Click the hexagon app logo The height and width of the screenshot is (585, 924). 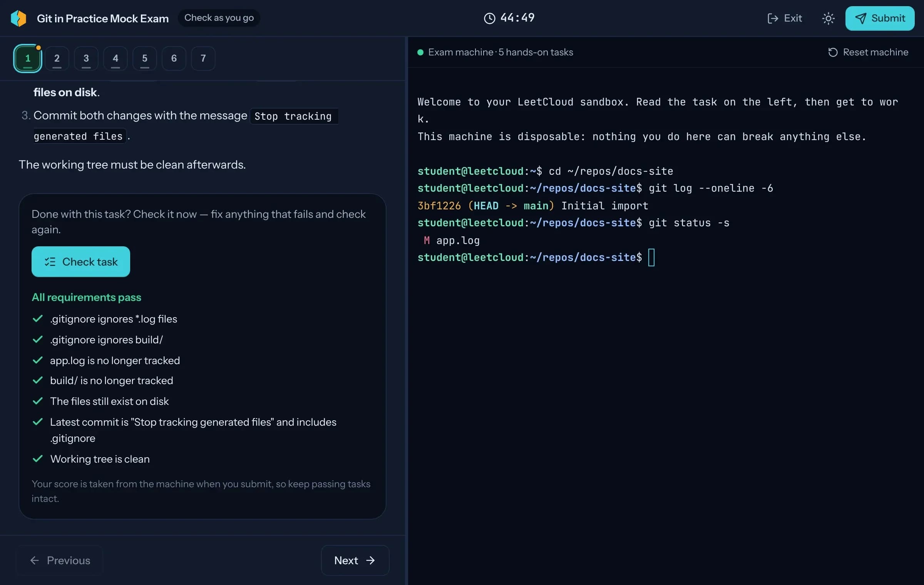pos(18,18)
